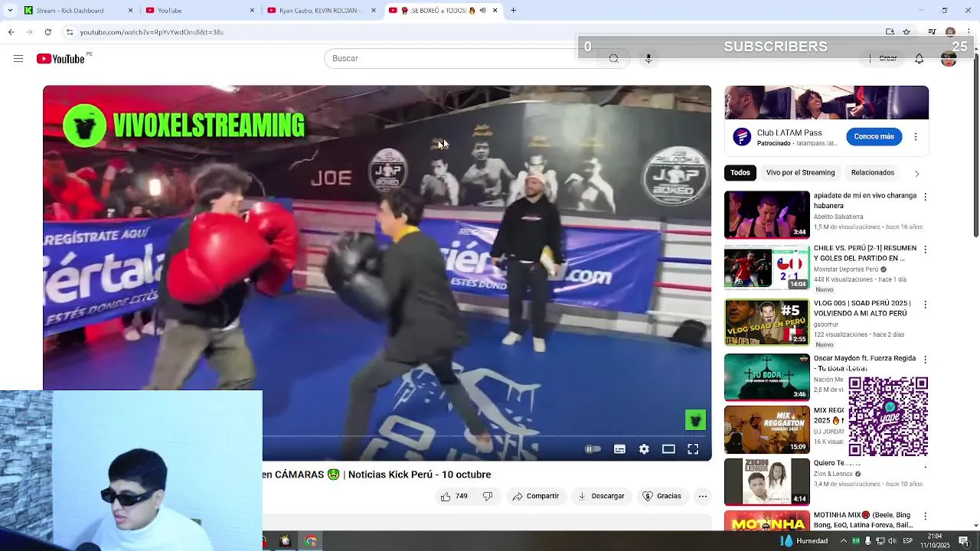Open a new browser tab
Viewport: 980px width, 551px height.
pyautogui.click(x=513, y=11)
